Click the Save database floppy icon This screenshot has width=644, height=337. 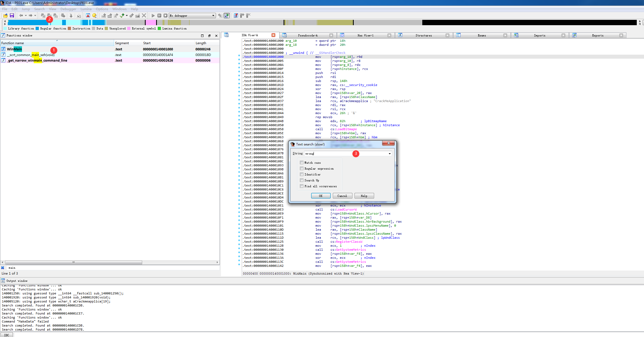click(12, 16)
